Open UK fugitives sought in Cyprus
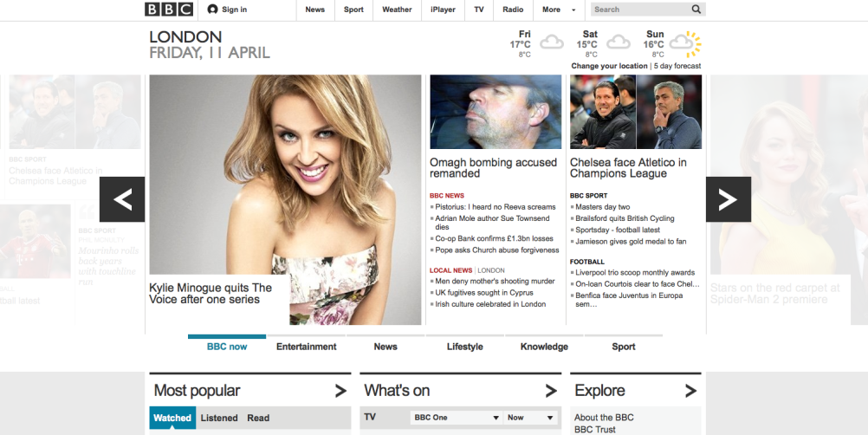 pos(484,293)
